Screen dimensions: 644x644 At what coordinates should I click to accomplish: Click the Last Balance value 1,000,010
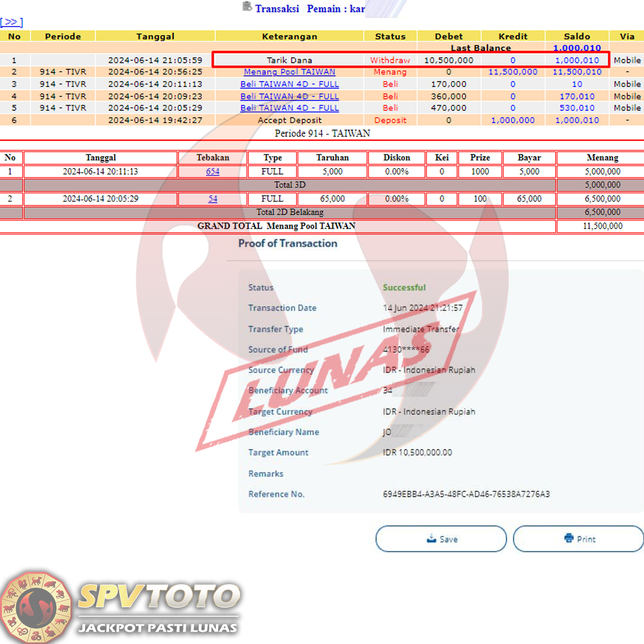pos(577,48)
